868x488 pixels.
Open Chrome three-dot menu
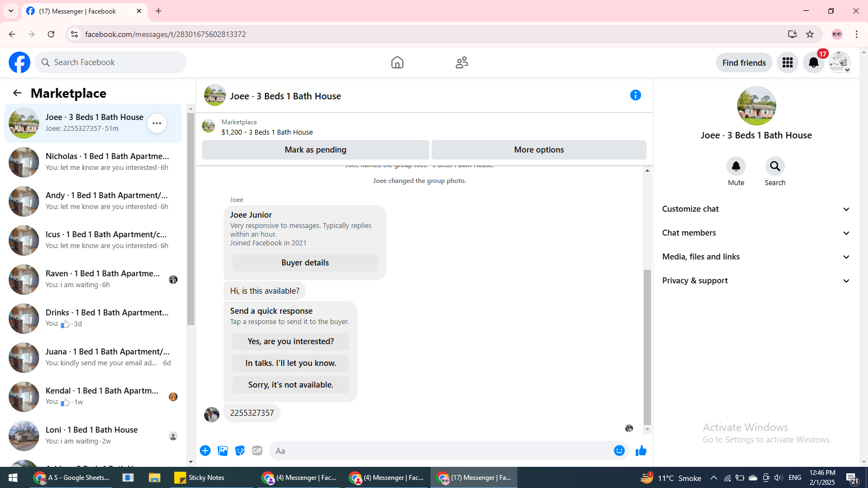point(857,34)
